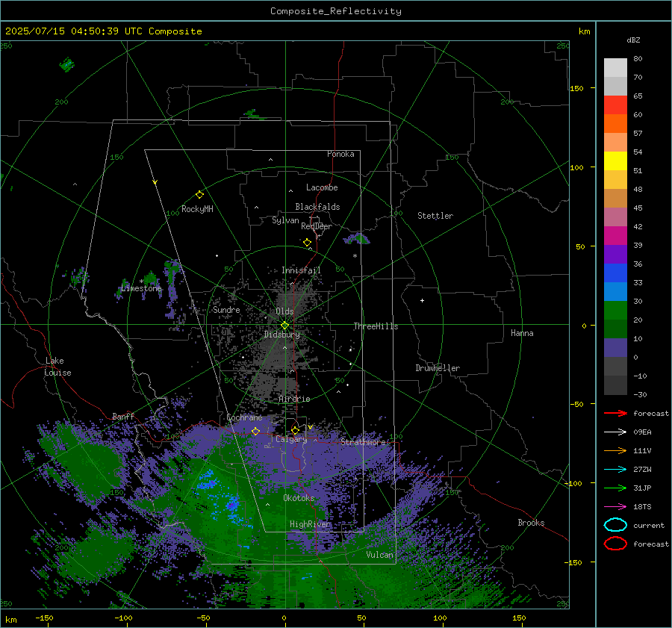Pick the magenta 42–39 dBZ color swatch
This screenshot has height=628, width=672.
tap(615, 236)
